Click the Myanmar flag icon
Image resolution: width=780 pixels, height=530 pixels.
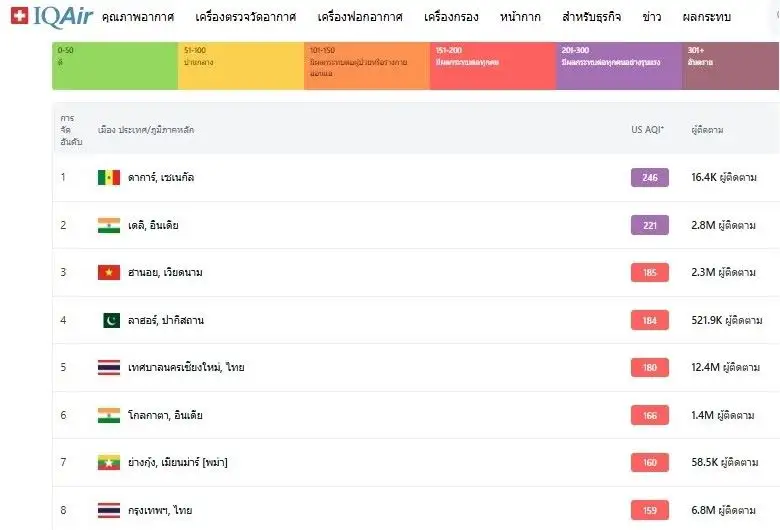(x=109, y=462)
